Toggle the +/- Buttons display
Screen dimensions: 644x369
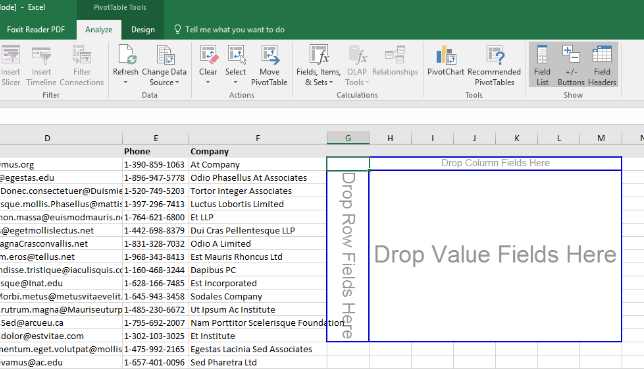pos(571,65)
